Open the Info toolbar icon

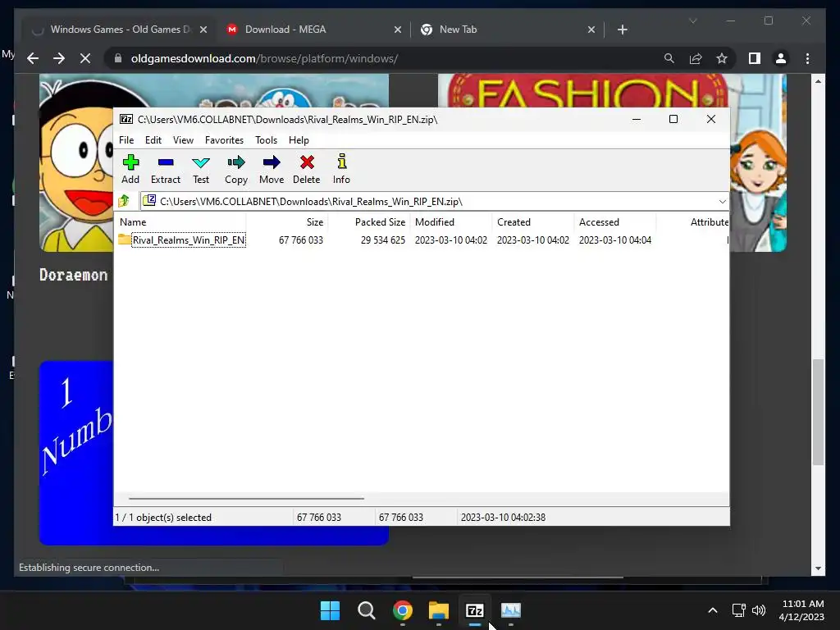click(341, 169)
